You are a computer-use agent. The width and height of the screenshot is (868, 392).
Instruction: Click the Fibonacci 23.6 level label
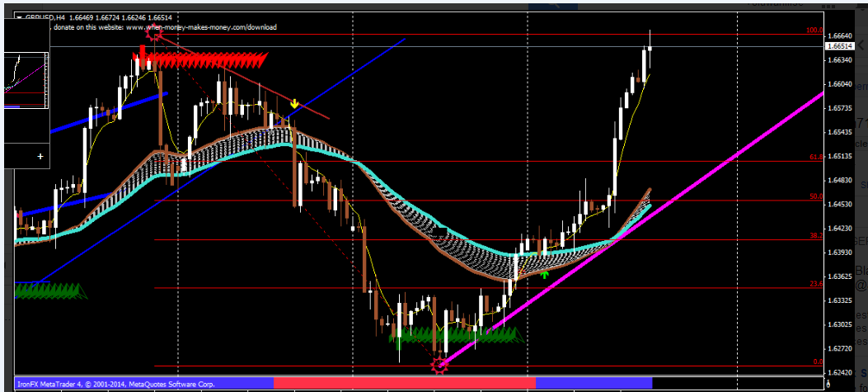point(816,283)
